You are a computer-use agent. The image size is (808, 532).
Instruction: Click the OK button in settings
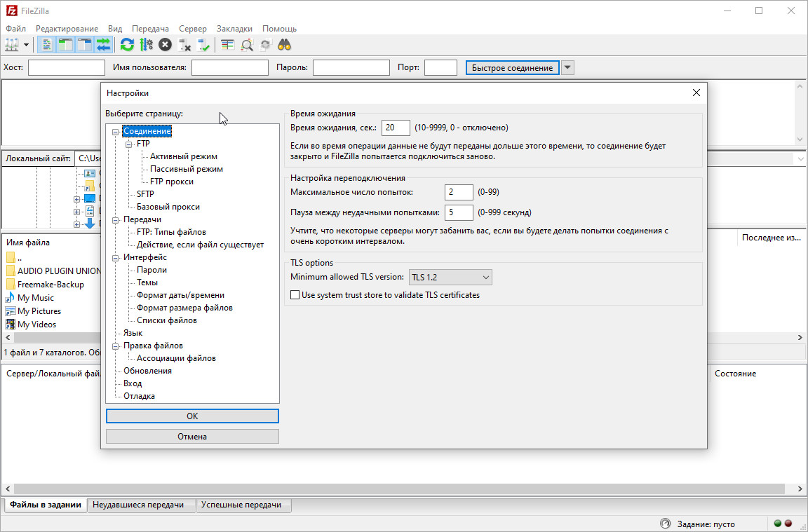(x=192, y=416)
